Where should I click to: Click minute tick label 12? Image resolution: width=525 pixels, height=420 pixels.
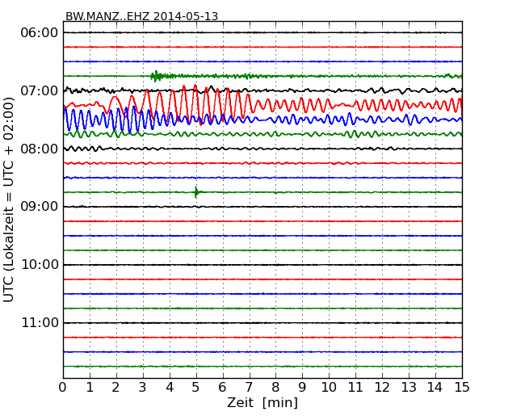[382, 388]
